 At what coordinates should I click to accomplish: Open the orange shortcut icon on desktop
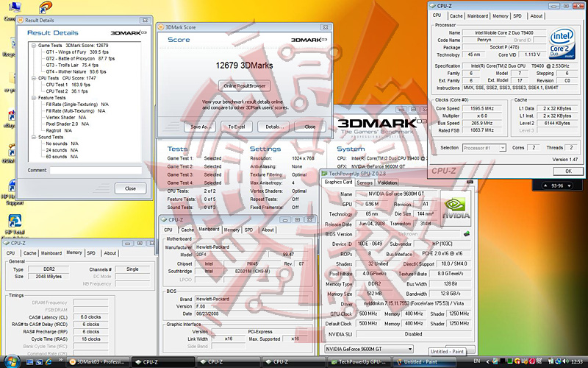46,7
